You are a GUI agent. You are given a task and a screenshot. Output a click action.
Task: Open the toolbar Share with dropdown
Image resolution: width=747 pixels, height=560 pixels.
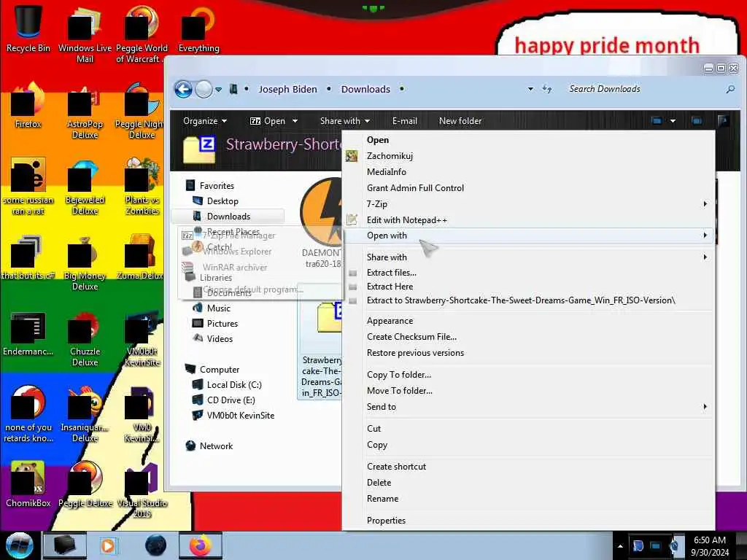pos(345,121)
